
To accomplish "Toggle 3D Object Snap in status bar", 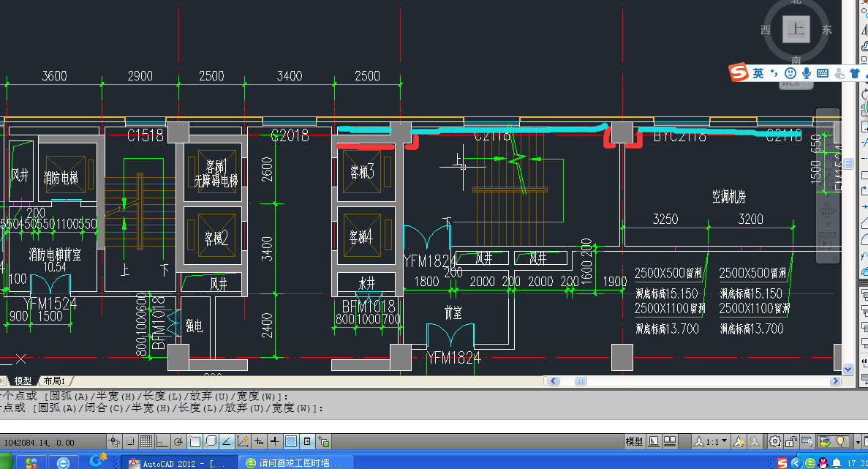I will click(211, 441).
